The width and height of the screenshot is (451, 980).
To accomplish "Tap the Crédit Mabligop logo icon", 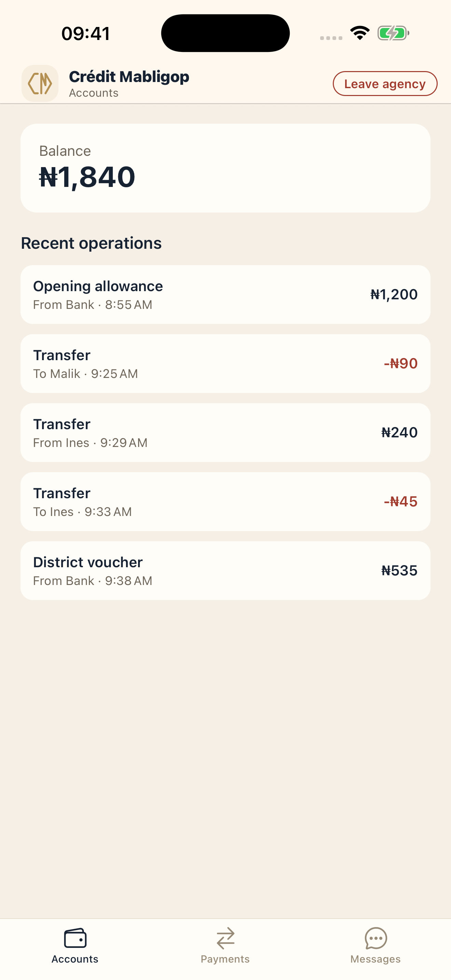I will 40,83.
